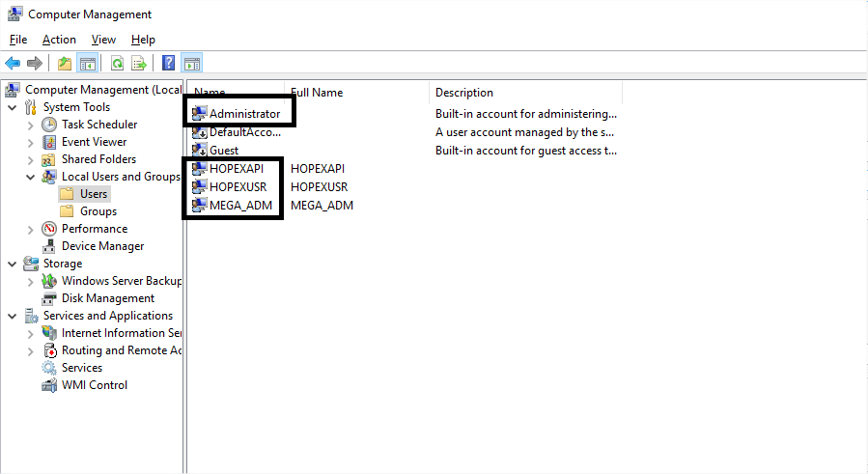Image resolution: width=868 pixels, height=474 pixels.
Task: Toggle Show/Hide Console Tree toolbar icon
Action: [x=88, y=64]
